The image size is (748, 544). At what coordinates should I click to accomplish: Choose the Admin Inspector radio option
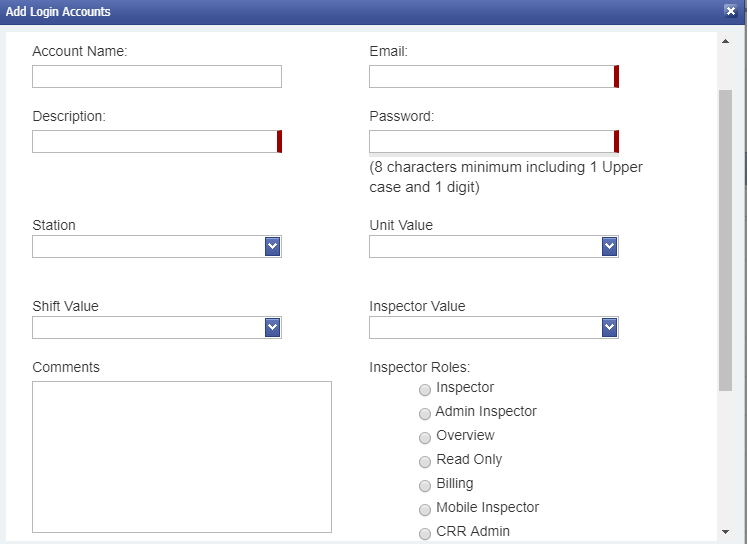[425, 414]
